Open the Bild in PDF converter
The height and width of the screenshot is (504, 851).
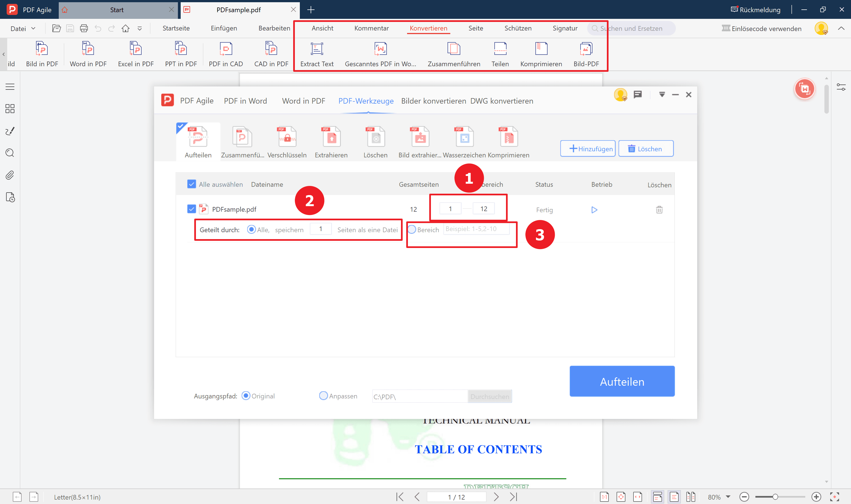tap(42, 54)
